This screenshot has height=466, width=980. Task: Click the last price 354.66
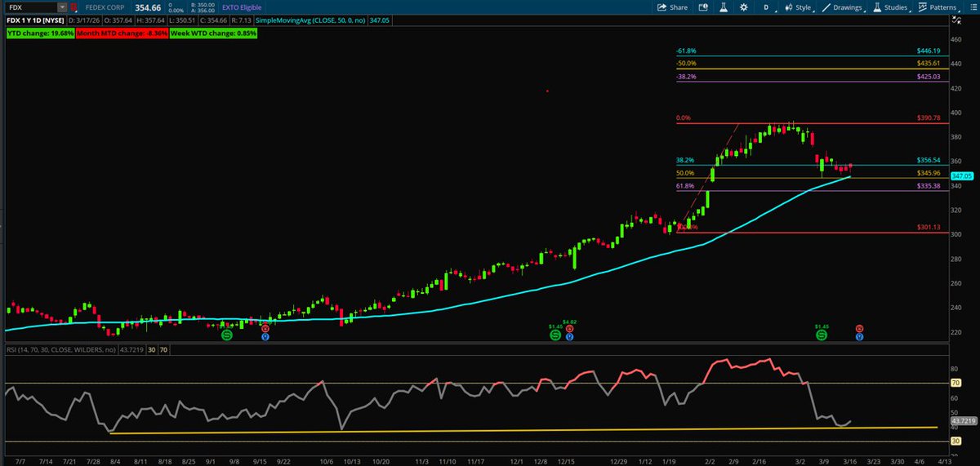(x=149, y=7)
